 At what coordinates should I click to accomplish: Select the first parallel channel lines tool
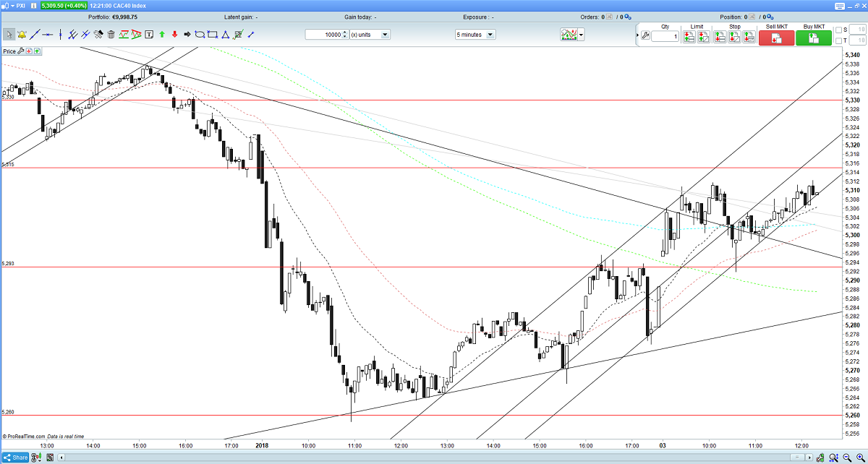click(73, 35)
